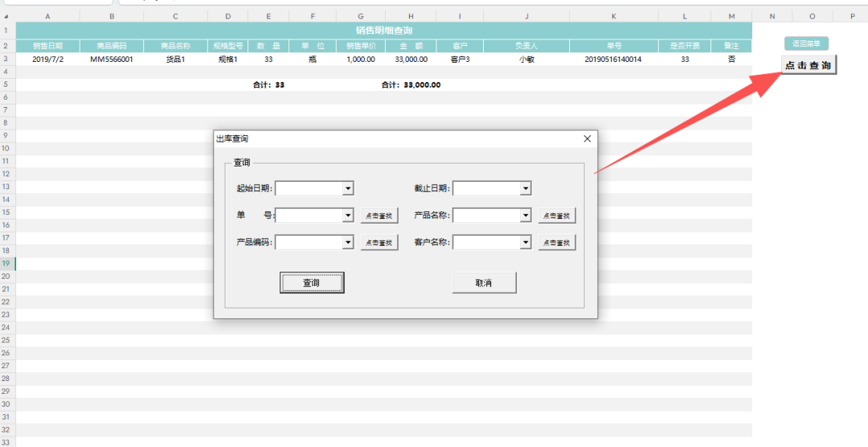Cancel the query with 取消 button

484,283
